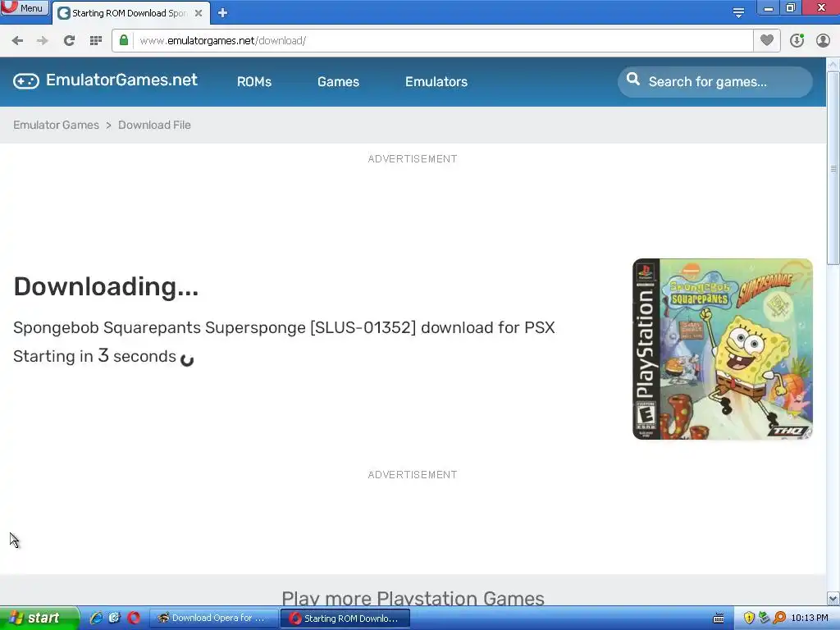Follow the Emulator Games breadcrumb link
The width and height of the screenshot is (840, 630).
click(x=57, y=125)
